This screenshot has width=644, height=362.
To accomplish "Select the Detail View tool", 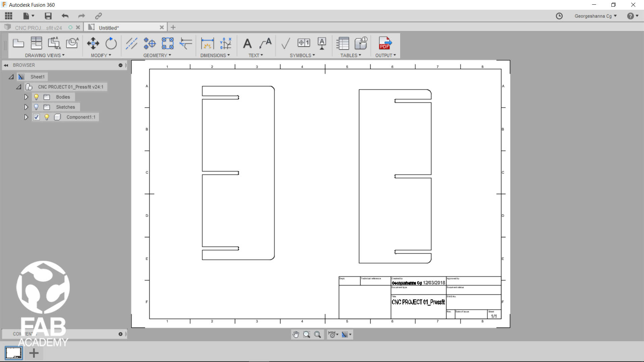I will pos(72,43).
